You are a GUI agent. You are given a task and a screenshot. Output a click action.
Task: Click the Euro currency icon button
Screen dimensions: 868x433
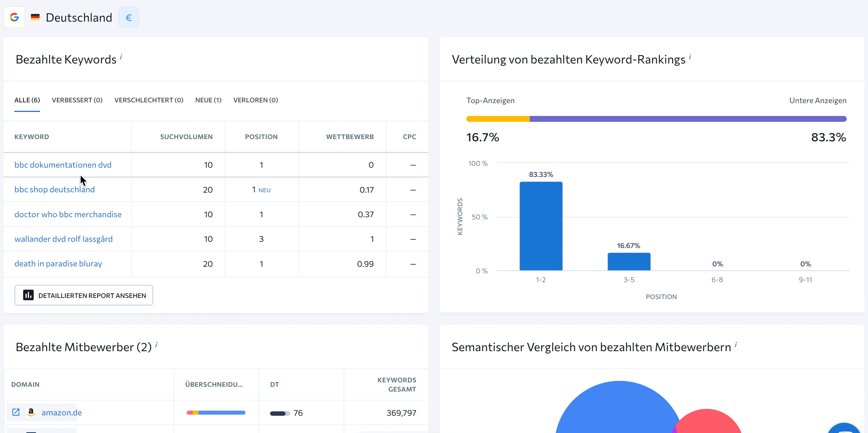pyautogui.click(x=128, y=17)
